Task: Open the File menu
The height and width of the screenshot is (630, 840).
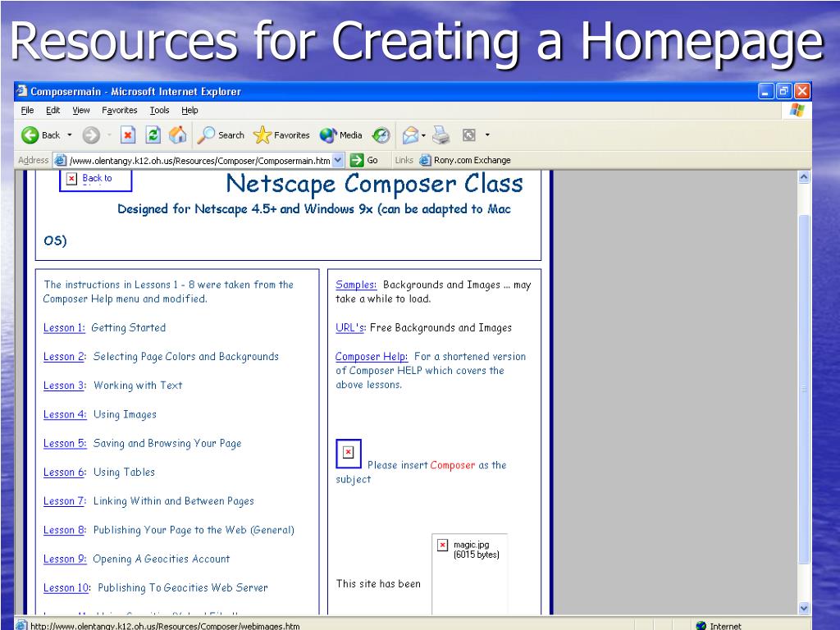Action: point(27,110)
